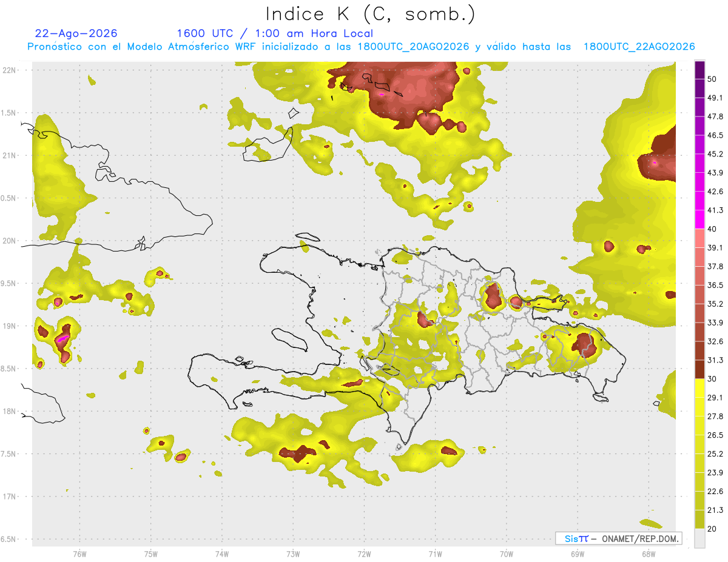
Task: Click the '37.8' value on color scale
Action: tap(715, 266)
